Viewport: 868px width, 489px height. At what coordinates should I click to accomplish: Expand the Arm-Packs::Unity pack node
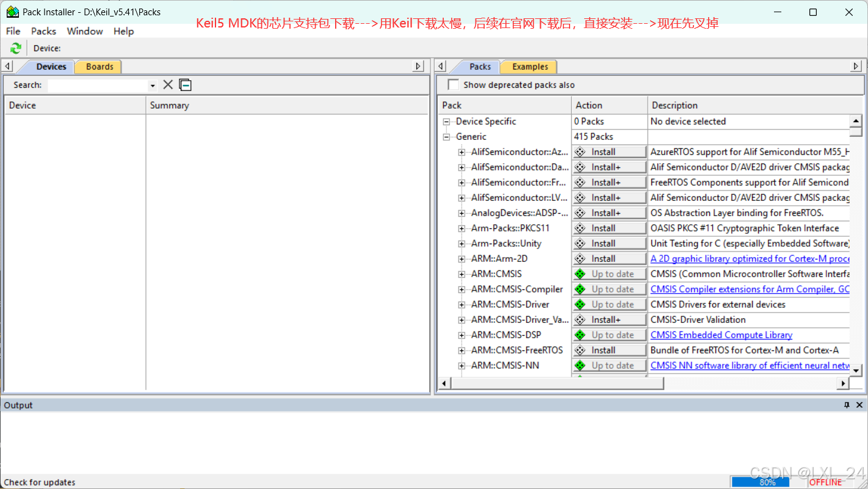pos(461,244)
